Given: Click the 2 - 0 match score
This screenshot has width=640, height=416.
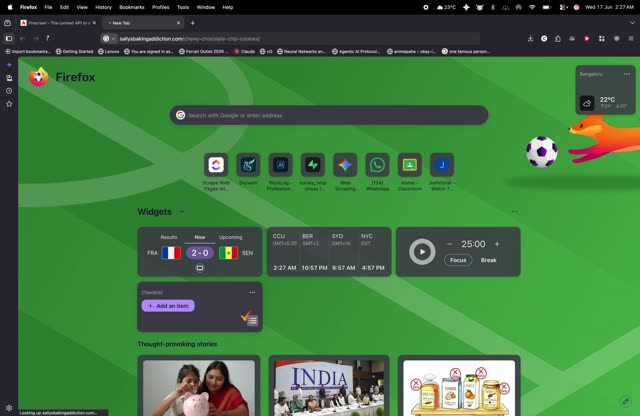Looking at the screenshot, I should point(200,253).
